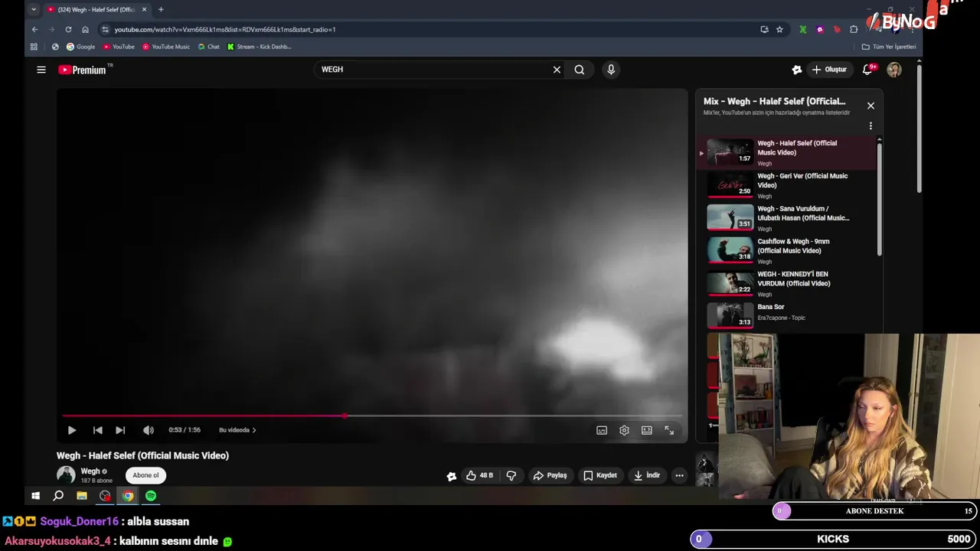Mute the video volume

click(x=149, y=430)
